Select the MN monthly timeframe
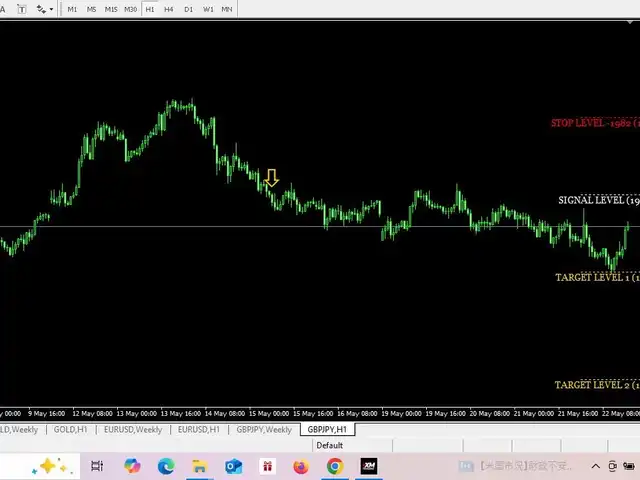 point(227,9)
